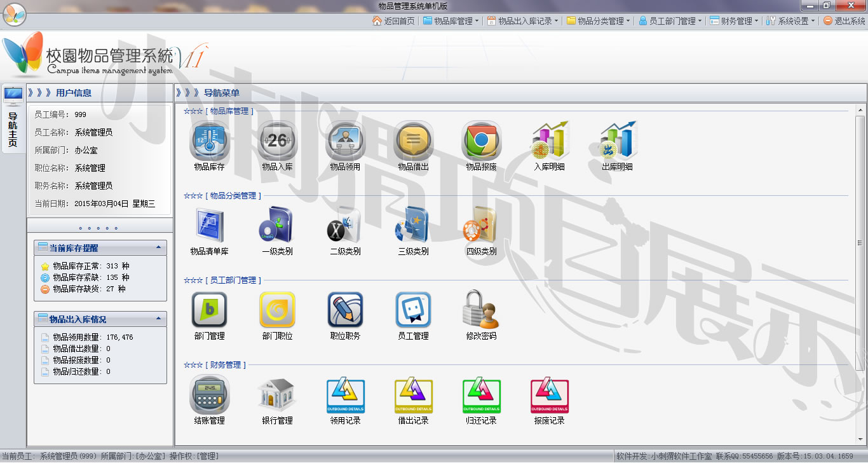Open the 修改密码 padlock icon
The image size is (868, 463).
(x=481, y=310)
